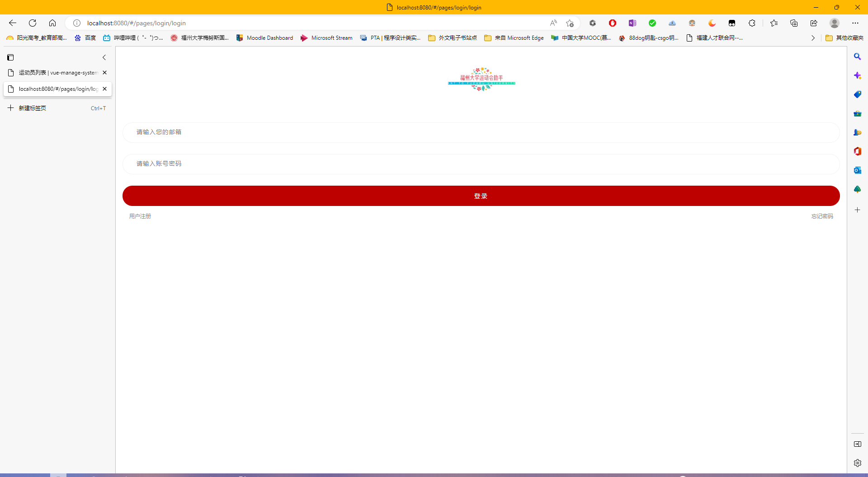Open the 外文电子书站点 favorites folder
The height and width of the screenshot is (477, 868).
453,38
